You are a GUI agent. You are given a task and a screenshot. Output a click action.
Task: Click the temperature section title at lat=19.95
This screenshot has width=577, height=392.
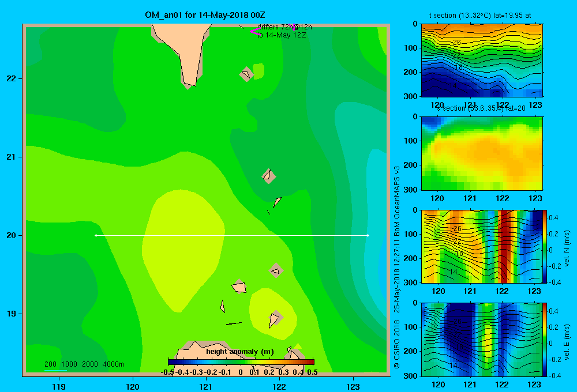(x=480, y=16)
